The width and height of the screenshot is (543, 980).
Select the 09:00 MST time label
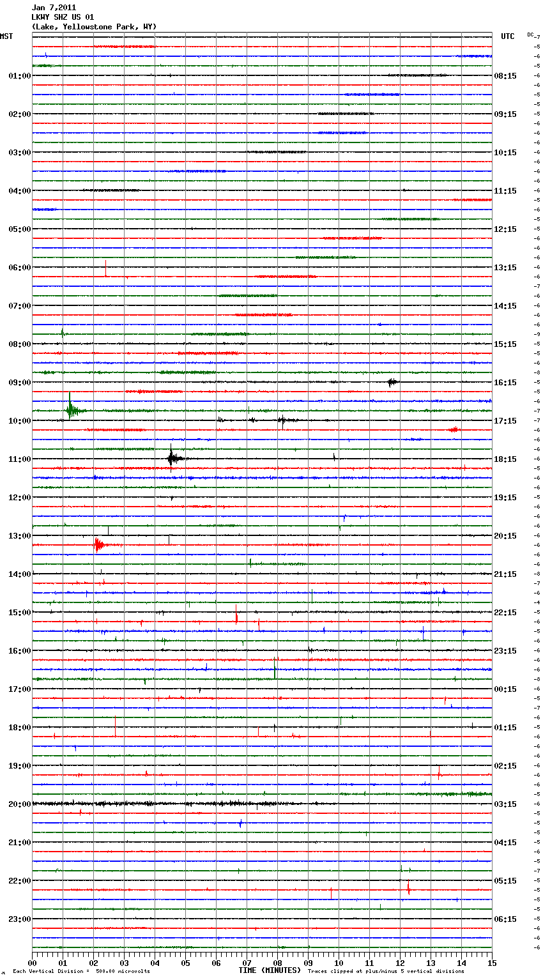coord(20,383)
